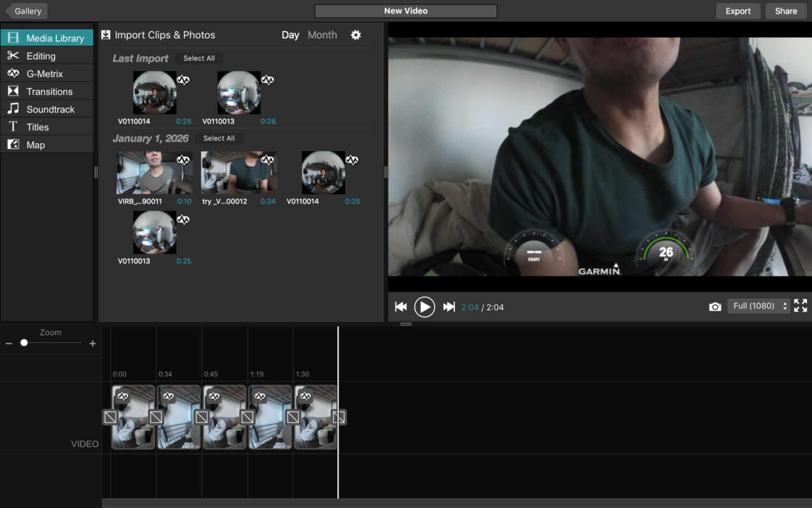Click the Export button
This screenshot has width=812, height=508.
tap(737, 11)
